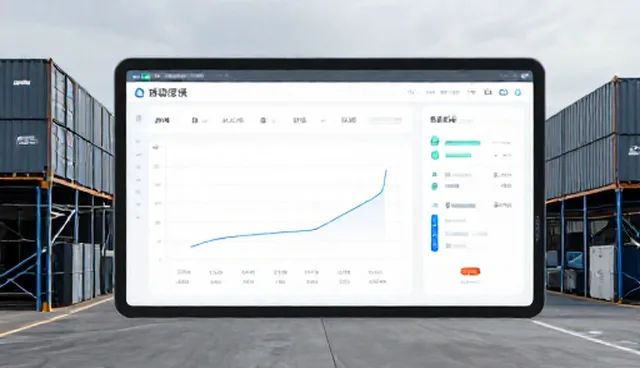The height and width of the screenshot is (368, 640).
Task: Select the second teal round icon in right panel
Action: pyautogui.click(x=435, y=155)
